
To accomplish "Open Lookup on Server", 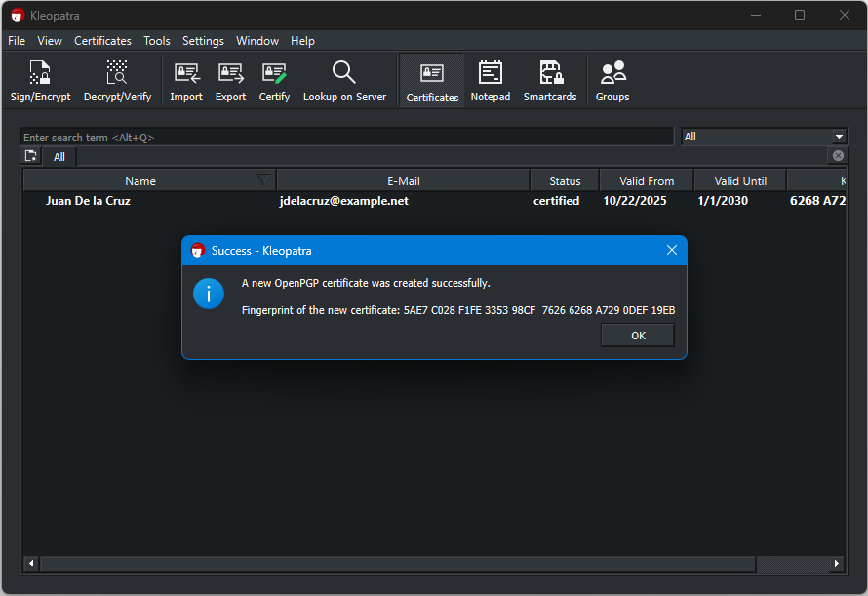I will coord(344,81).
